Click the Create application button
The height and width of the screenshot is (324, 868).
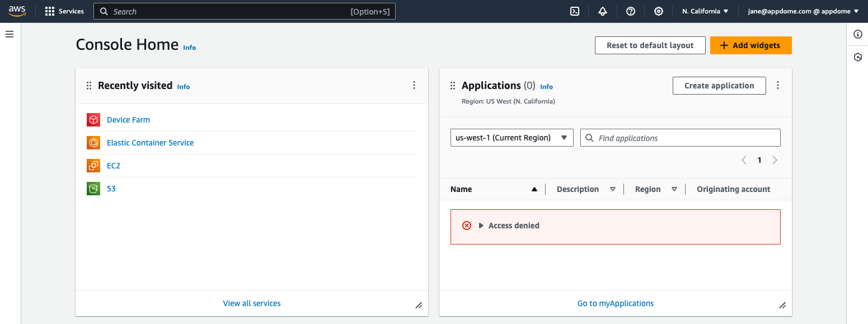coord(719,85)
